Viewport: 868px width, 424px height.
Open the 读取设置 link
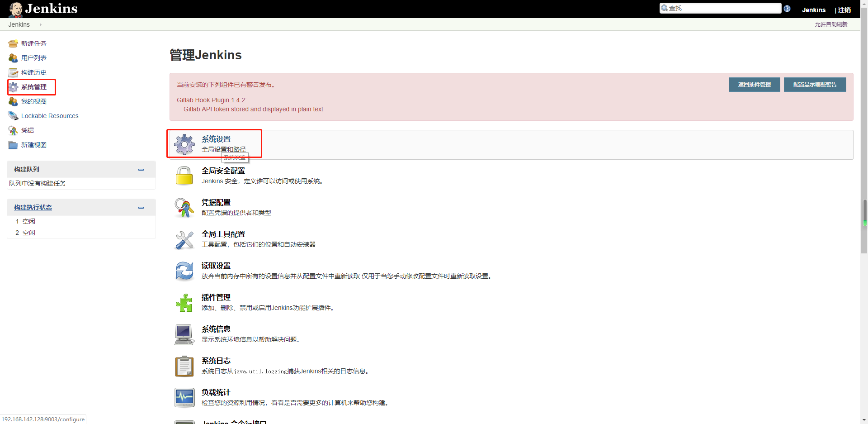click(x=216, y=266)
